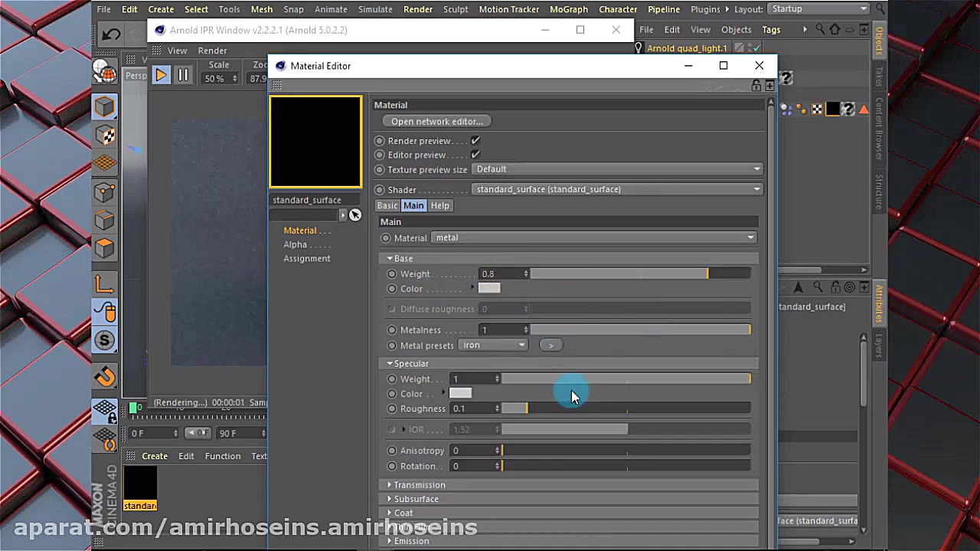Pause the Arnold IPR render
The image size is (980, 551).
coord(183,75)
